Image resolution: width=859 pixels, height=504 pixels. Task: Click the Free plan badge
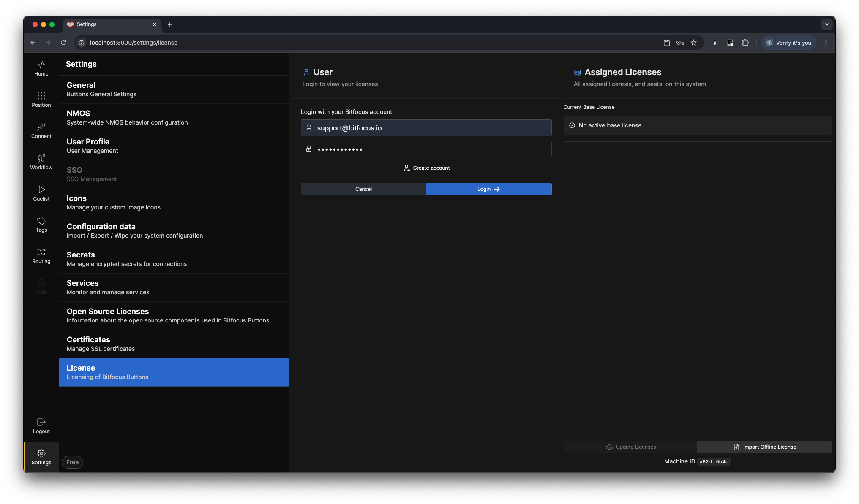point(72,462)
